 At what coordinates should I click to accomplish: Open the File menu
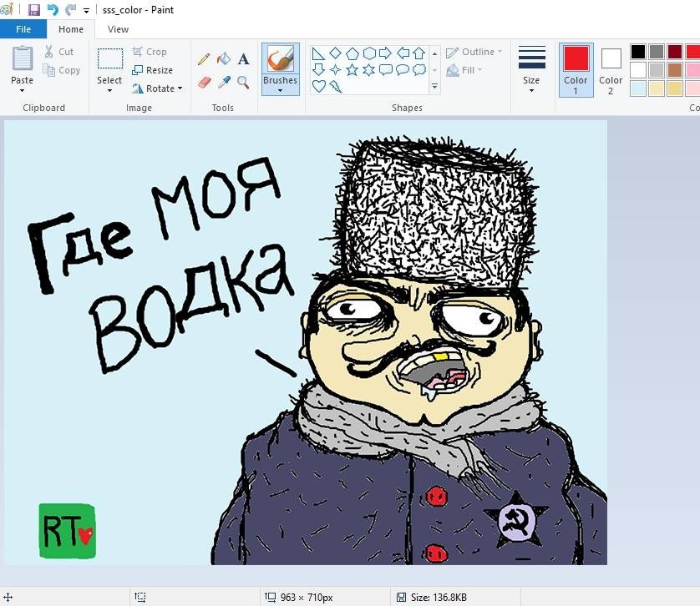(x=23, y=29)
